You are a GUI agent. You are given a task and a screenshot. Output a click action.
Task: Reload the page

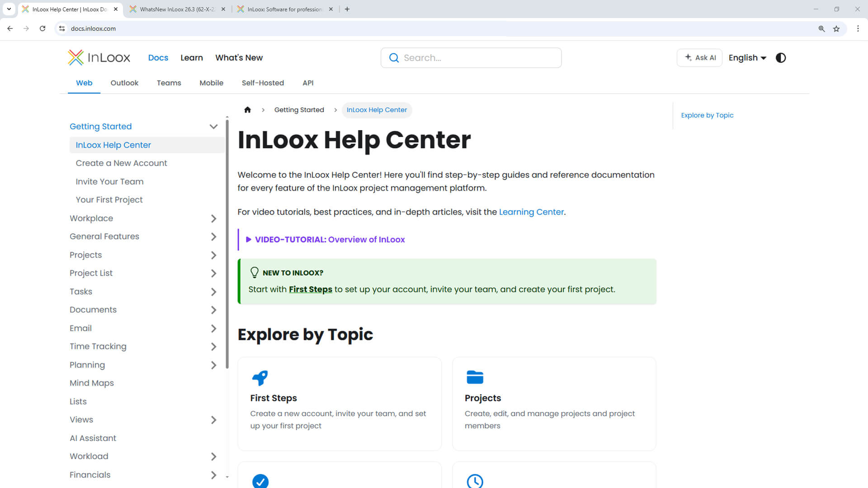[42, 28]
